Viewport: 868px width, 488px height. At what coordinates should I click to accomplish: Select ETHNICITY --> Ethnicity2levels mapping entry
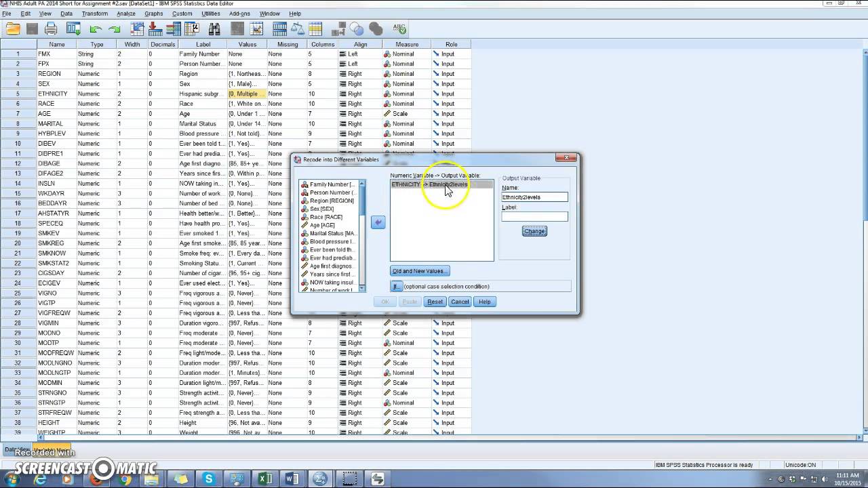(441, 184)
